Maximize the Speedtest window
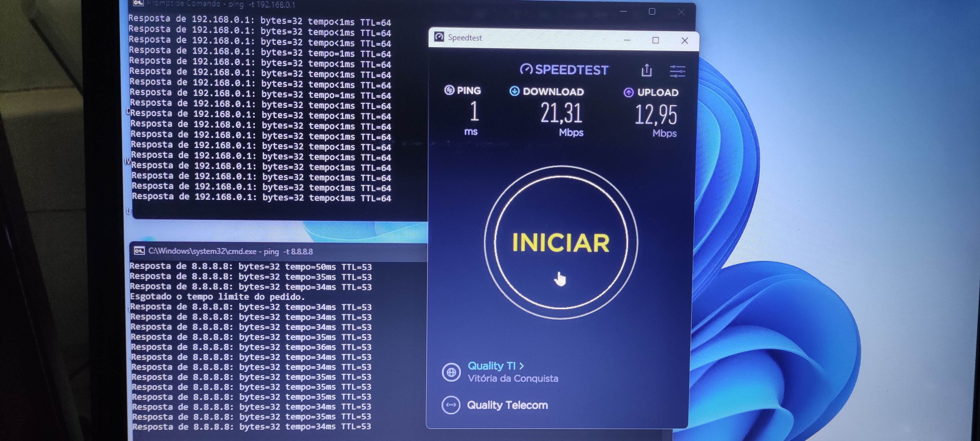The height and width of the screenshot is (441, 980). click(656, 40)
